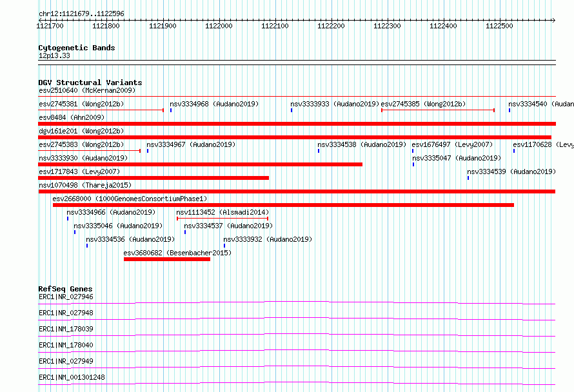This screenshot has height=392, width=574.
Task: Click the esv3680682 red bar
Action: [167, 259]
